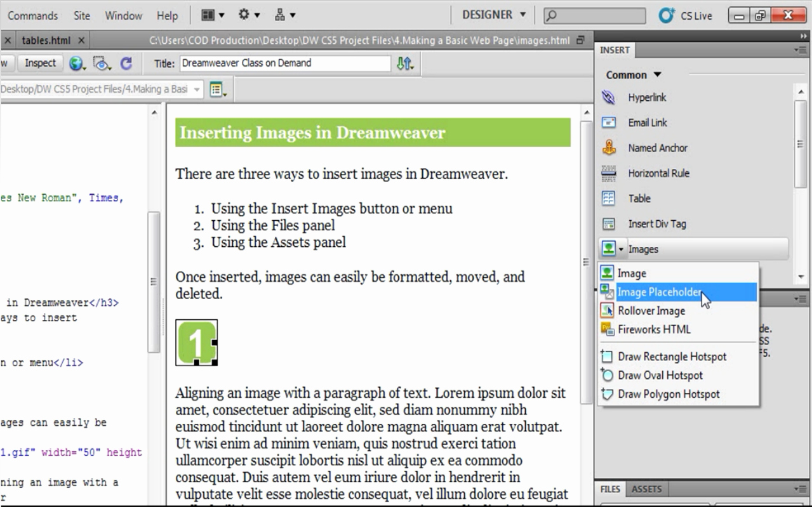Image resolution: width=812 pixels, height=507 pixels.
Task: Open the address path dropdown
Action: [x=197, y=89]
